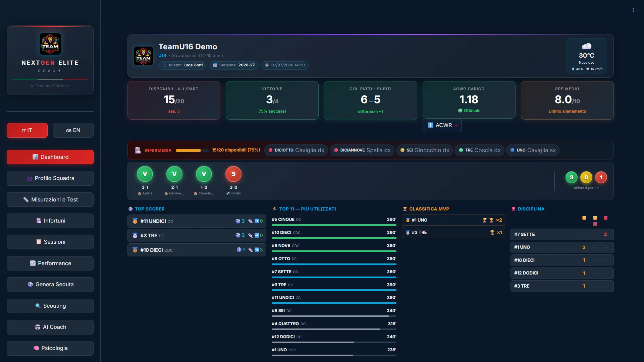Select #6 SEI 340' minutes bar
This screenshot has height=362, width=644.
[334, 316]
